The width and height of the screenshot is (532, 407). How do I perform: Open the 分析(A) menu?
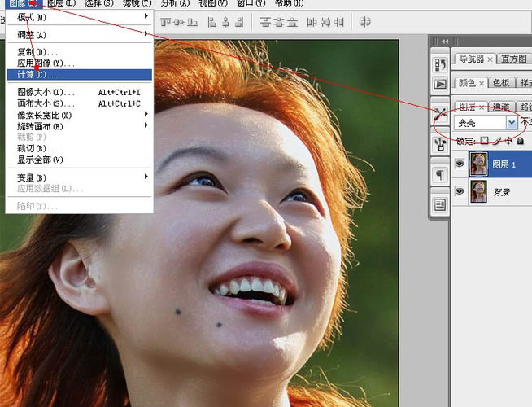(x=175, y=3)
